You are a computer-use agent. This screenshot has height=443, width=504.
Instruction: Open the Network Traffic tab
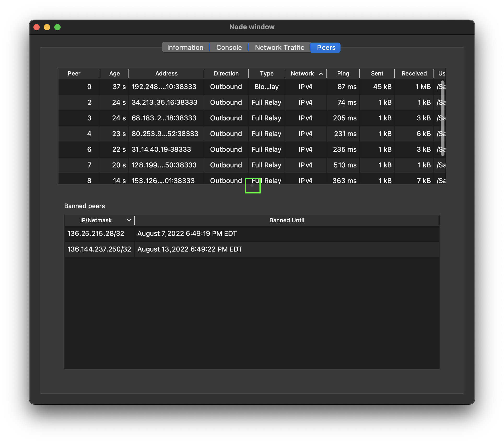(x=279, y=48)
